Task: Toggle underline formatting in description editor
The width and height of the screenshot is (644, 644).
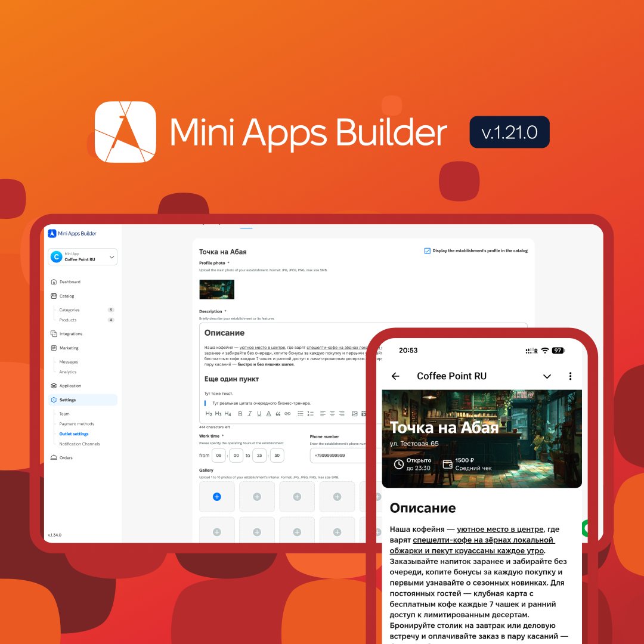Action: point(259,414)
